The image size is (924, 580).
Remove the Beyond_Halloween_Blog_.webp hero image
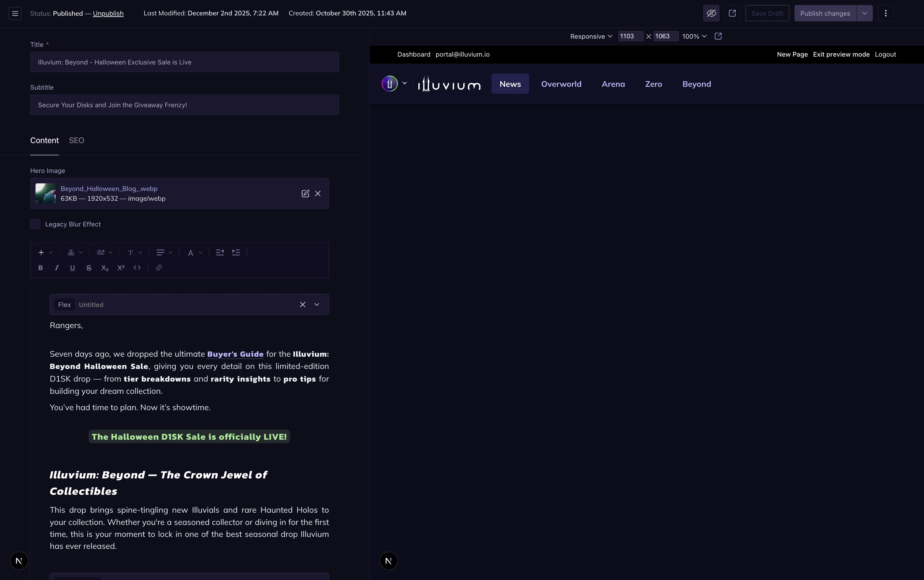click(318, 193)
